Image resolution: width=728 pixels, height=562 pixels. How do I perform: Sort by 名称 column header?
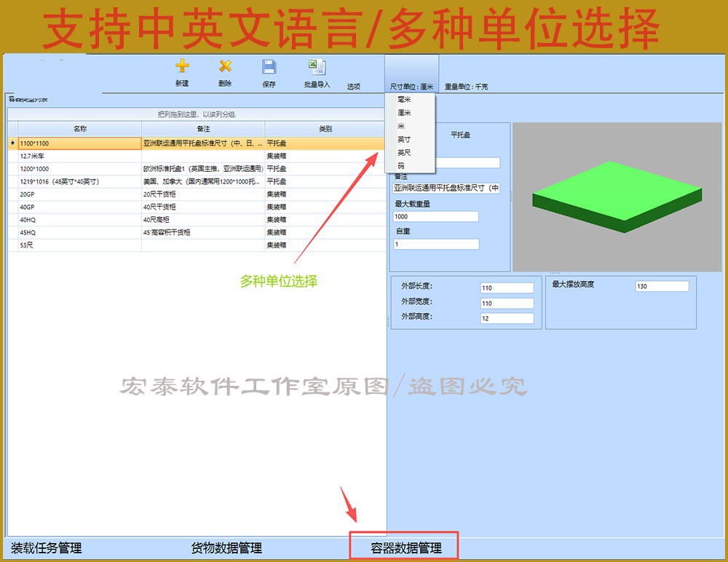[80, 129]
